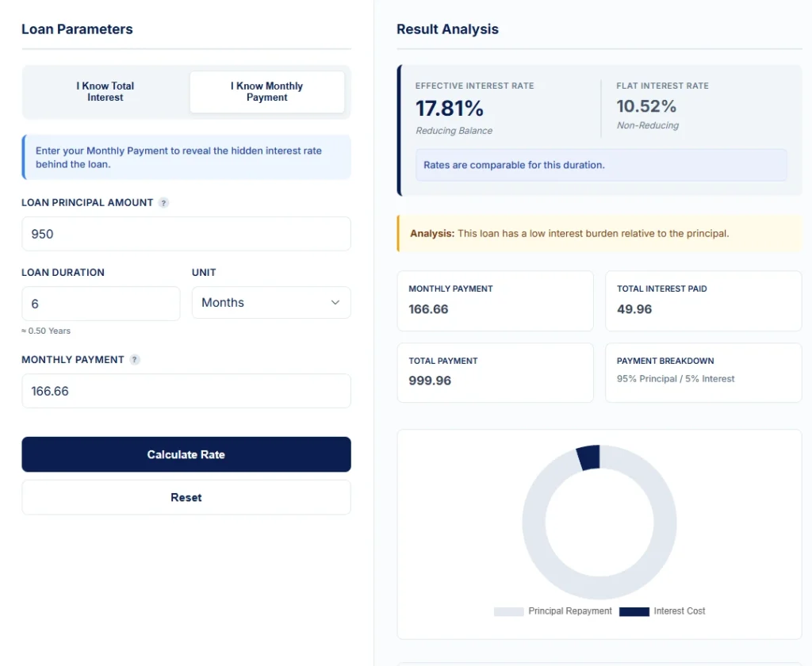Click the Monthly Payment field showing 166.66

(186, 391)
